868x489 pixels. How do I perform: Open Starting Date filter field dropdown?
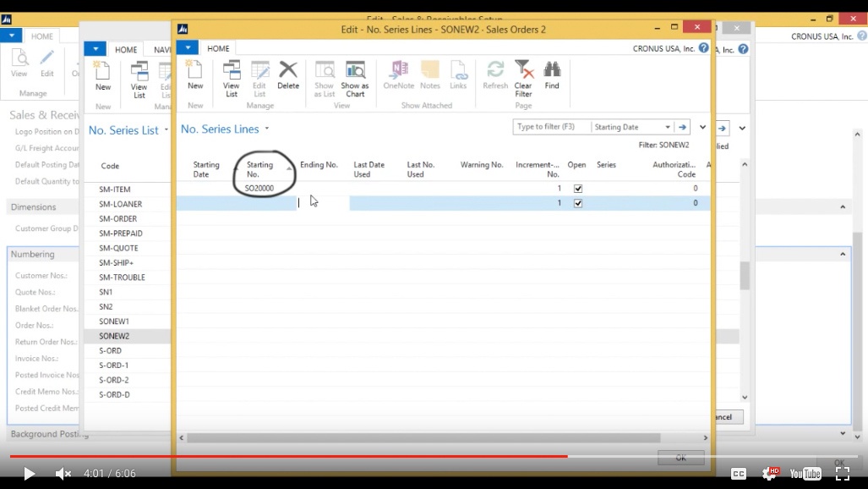pos(668,127)
